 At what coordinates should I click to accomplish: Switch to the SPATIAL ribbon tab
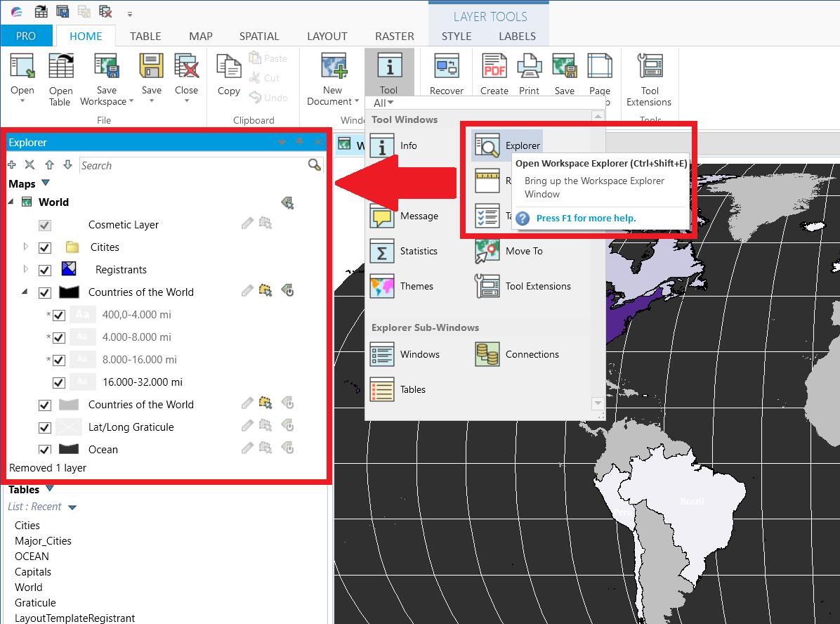tap(259, 36)
